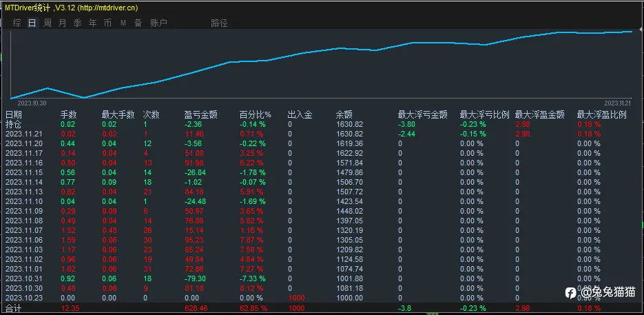Viewport: 644px width, 315px height.
Task: Switch to the 综 summary tab
Action: pos(17,23)
